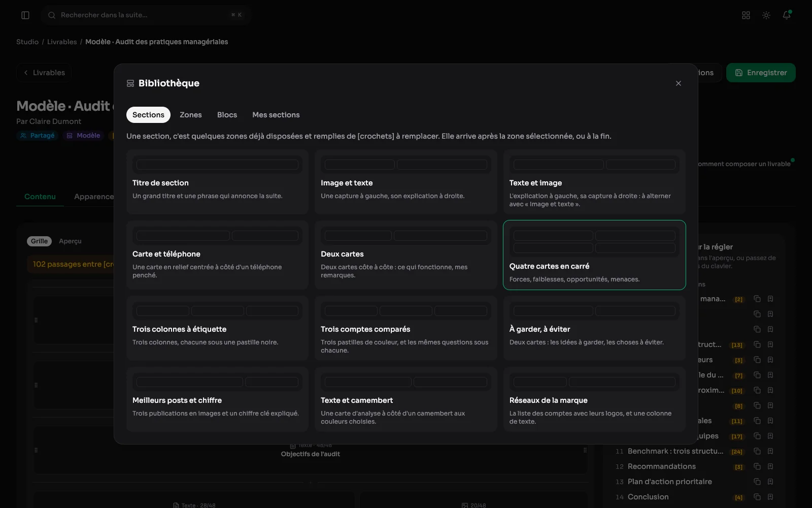Toggle the sidebar panel icon
812x508 pixels.
pyautogui.click(x=25, y=15)
